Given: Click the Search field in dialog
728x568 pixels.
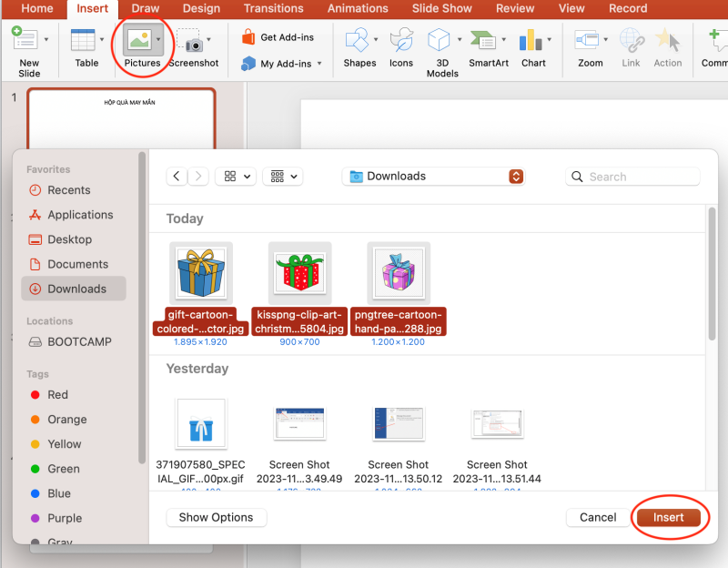Looking at the screenshot, I should click(x=632, y=177).
